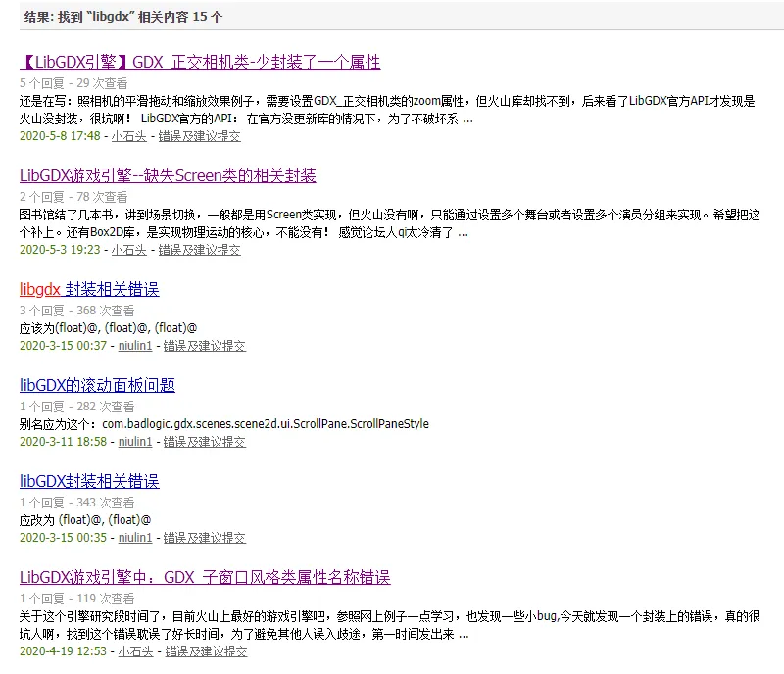Open thread "libGDX的滚动面板问题"
Viewport: 784px width, 674px height.
(x=96, y=385)
